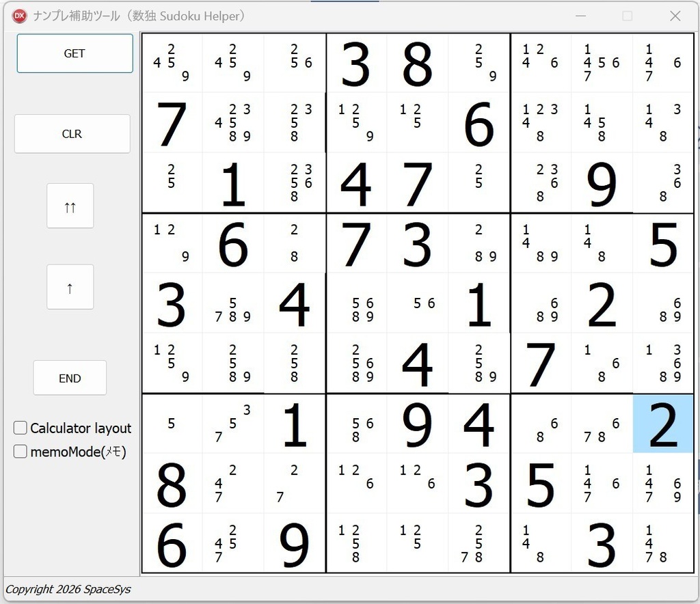Click the solved 7 cell in second row
This screenshot has height=604, width=700.
point(172,123)
